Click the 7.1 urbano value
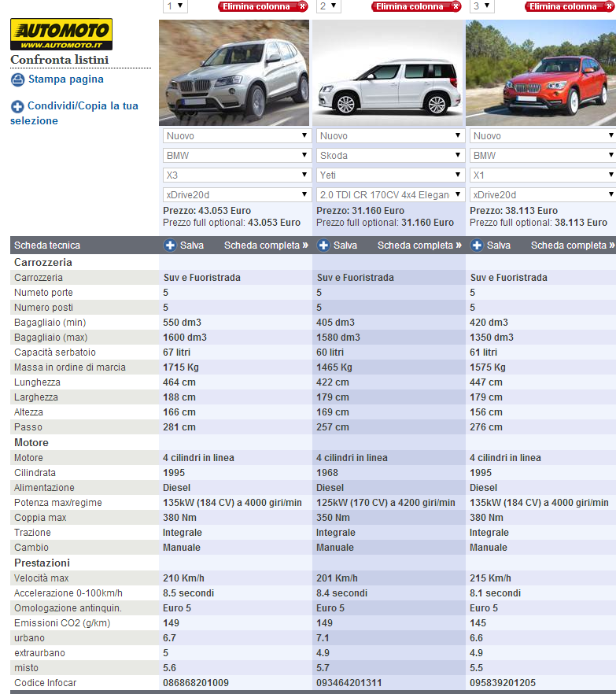The width and height of the screenshot is (616, 694). [x=323, y=638]
